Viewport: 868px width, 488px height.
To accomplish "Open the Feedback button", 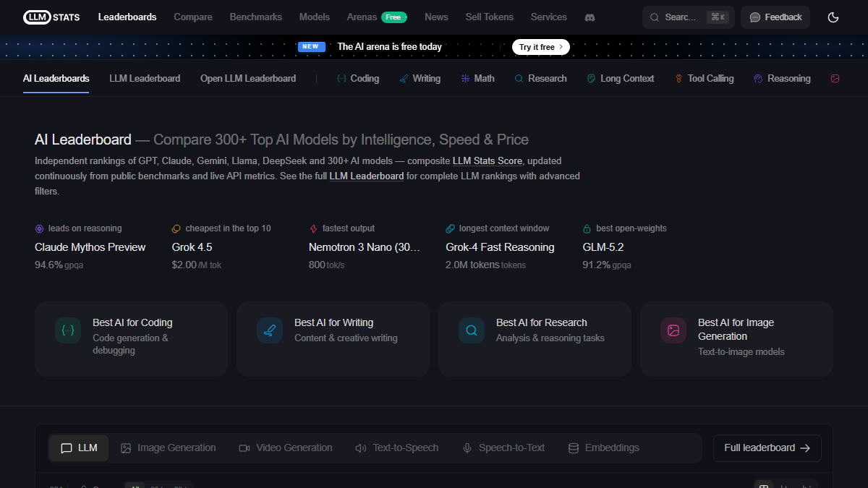I will tap(775, 17).
